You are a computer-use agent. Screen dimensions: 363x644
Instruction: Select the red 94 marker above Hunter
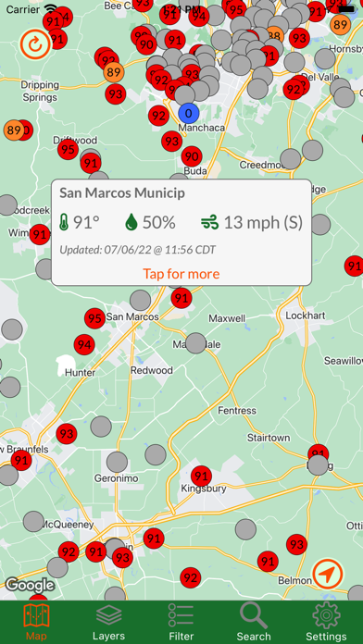coord(84,345)
